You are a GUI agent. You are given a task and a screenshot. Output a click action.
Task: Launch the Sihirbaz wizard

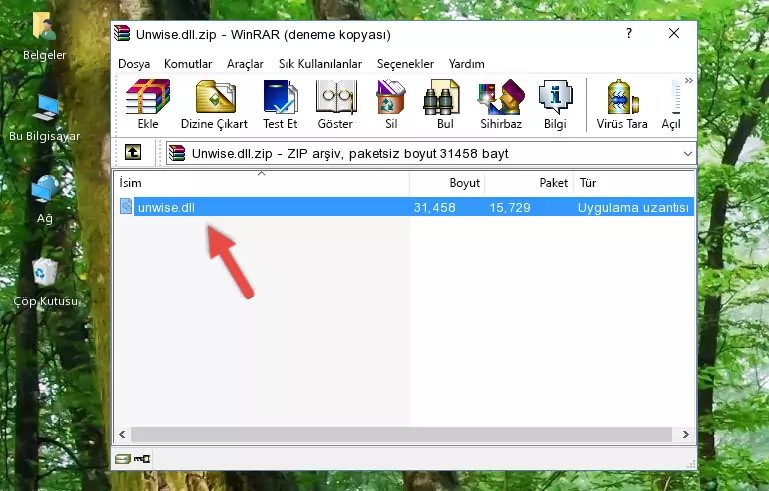click(x=501, y=104)
